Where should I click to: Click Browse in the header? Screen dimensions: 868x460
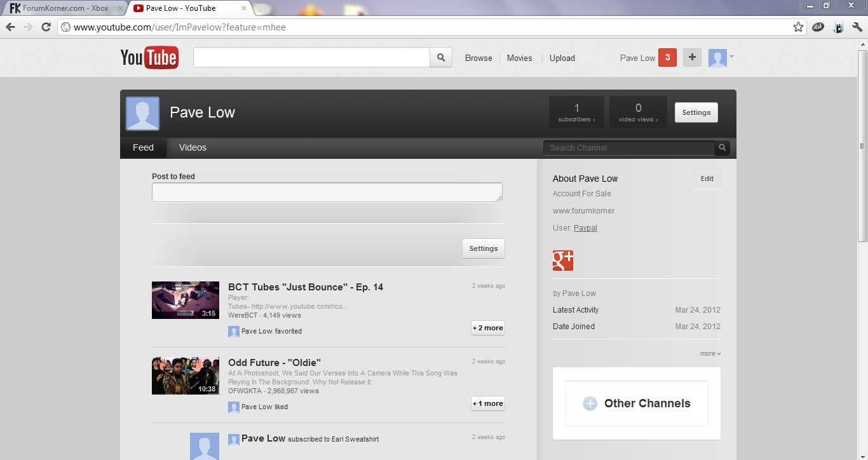pos(478,58)
